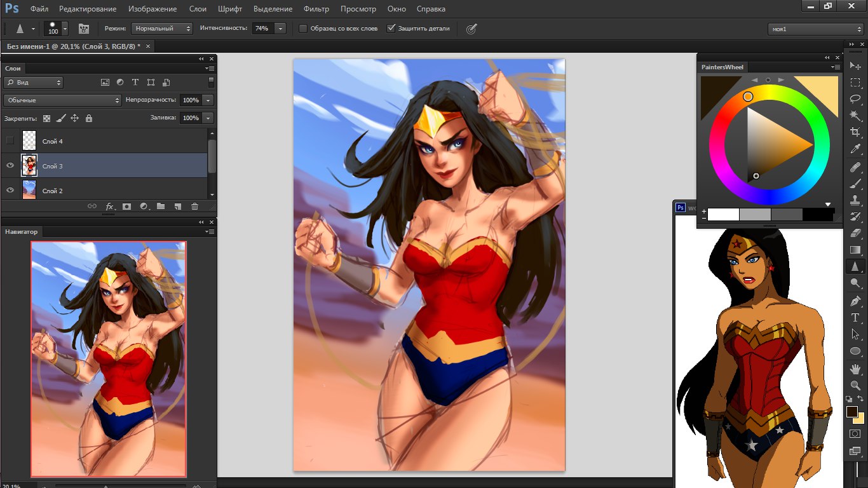The image size is (868, 488).
Task: Add a layer mask
Action: pyautogui.click(x=126, y=206)
